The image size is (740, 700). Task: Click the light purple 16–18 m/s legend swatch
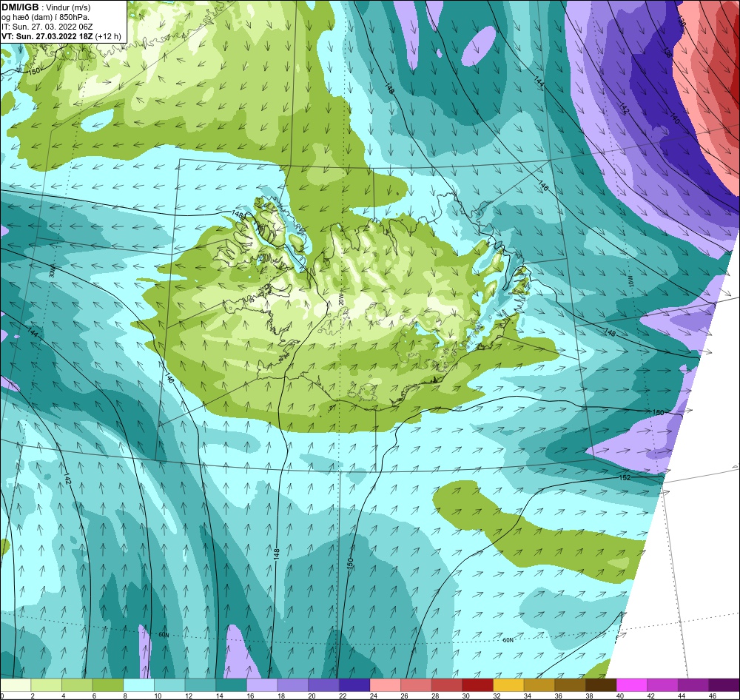262,685
